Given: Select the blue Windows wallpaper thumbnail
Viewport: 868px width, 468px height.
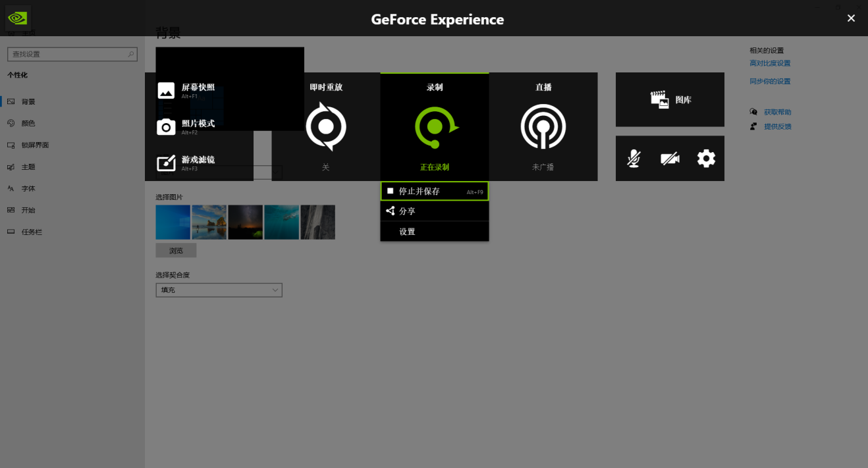Looking at the screenshot, I should point(173,222).
